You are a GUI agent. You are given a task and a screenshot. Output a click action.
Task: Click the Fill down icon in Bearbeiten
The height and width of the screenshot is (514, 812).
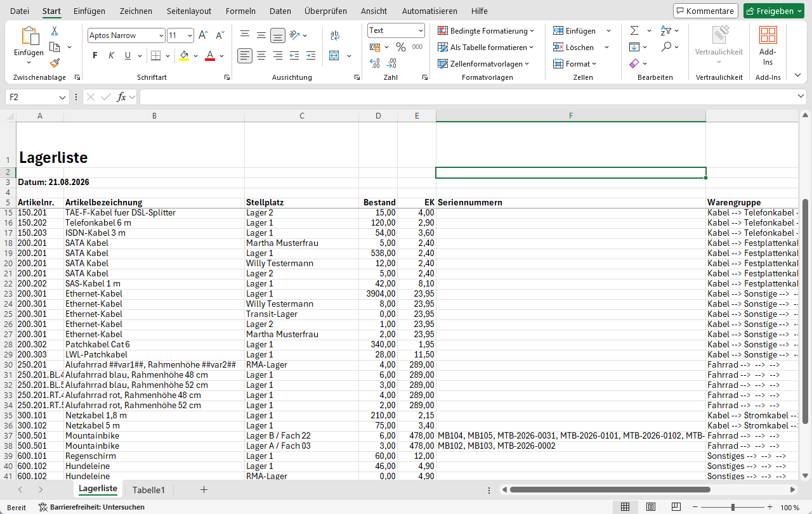634,47
